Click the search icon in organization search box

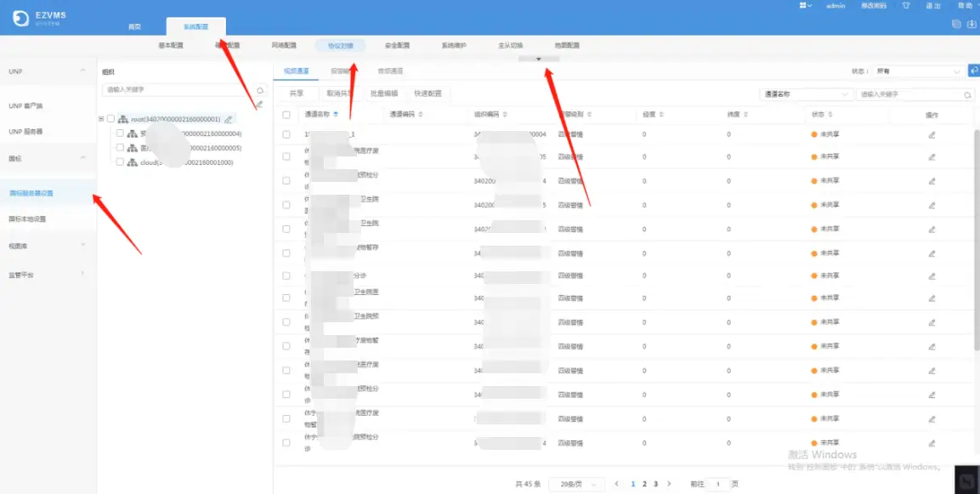(260, 89)
